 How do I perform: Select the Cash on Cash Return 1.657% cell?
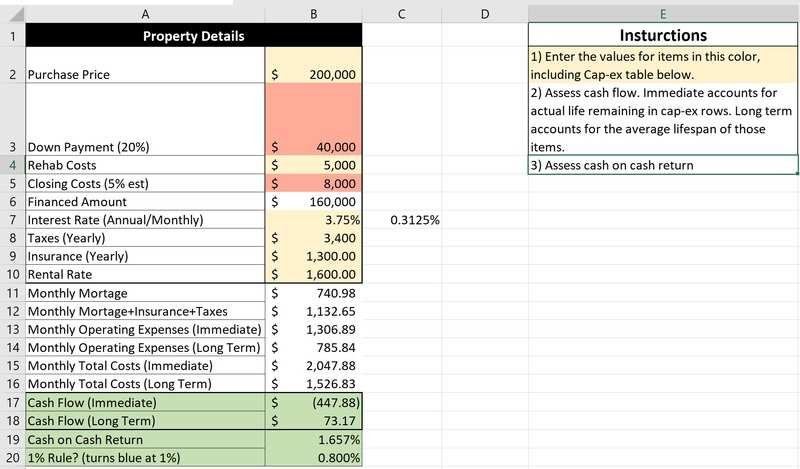pos(314,439)
